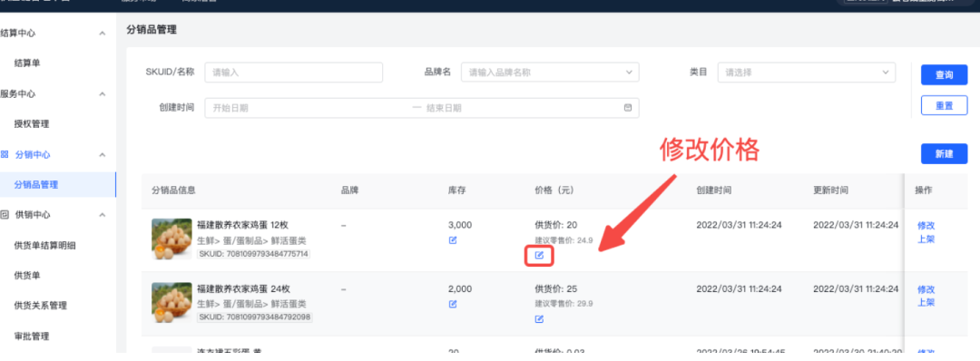Click 上架 for the 12枚 egg product
The height and width of the screenshot is (361, 980).
(926, 239)
